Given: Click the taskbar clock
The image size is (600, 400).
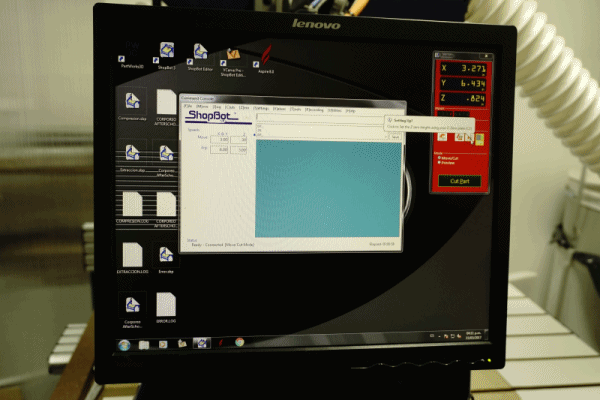Looking at the screenshot, I should 474,336.
